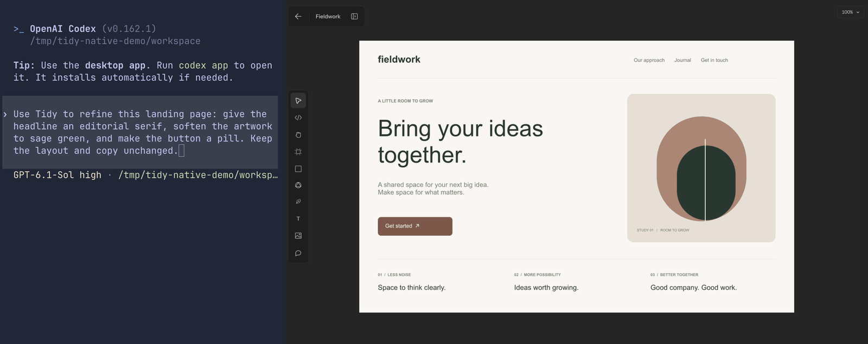Select the circle-triangle shapes tool

[298, 185]
